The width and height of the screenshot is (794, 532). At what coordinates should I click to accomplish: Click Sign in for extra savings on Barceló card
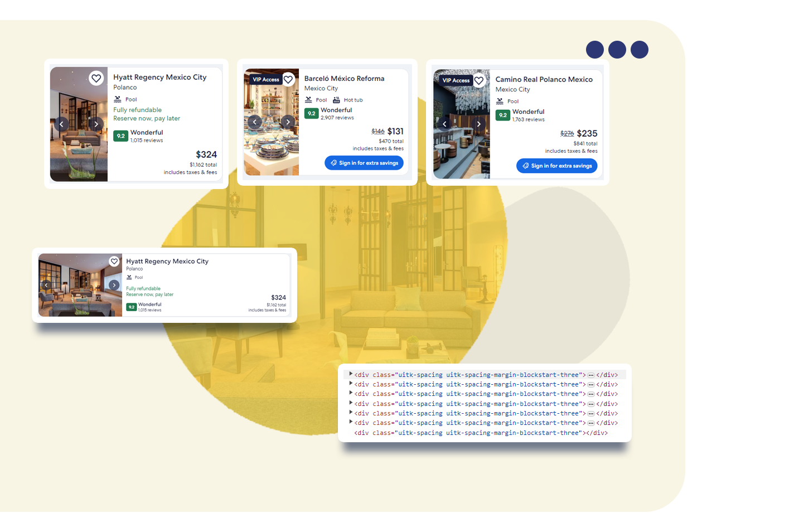pos(364,163)
